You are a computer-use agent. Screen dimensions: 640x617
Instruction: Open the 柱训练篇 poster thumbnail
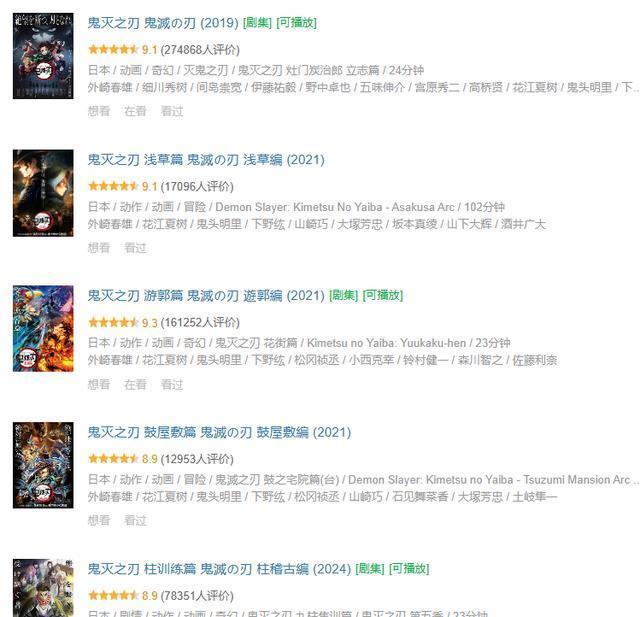coord(43,588)
